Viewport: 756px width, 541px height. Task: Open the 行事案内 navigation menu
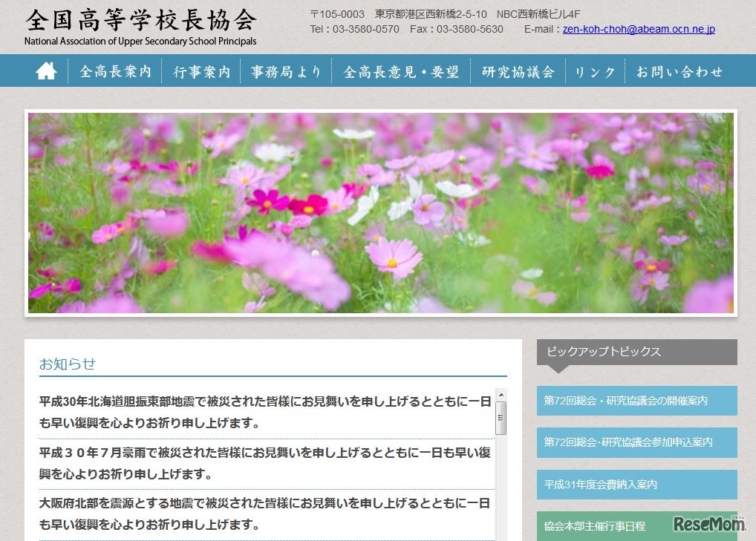[x=201, y=71]
